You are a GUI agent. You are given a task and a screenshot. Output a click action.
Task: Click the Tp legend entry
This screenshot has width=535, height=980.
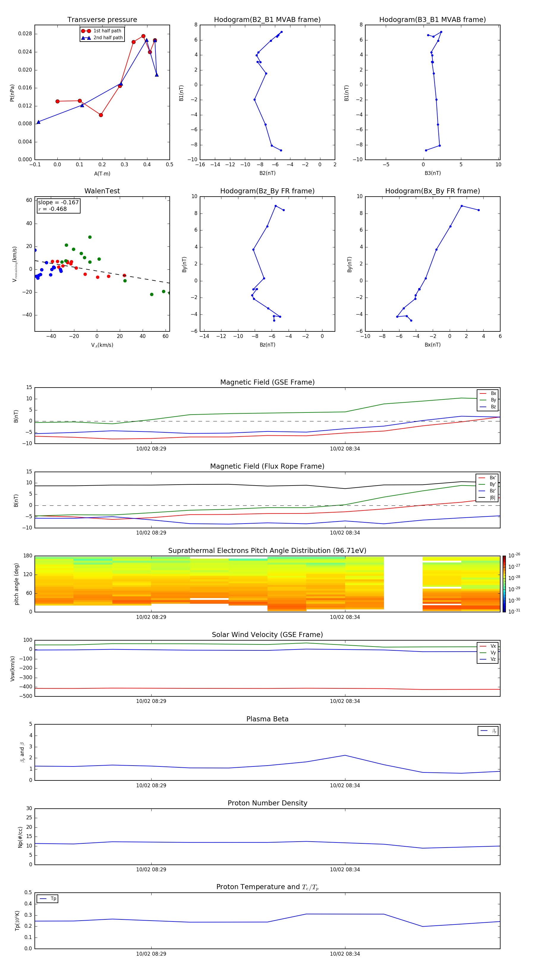coord(48,899)
